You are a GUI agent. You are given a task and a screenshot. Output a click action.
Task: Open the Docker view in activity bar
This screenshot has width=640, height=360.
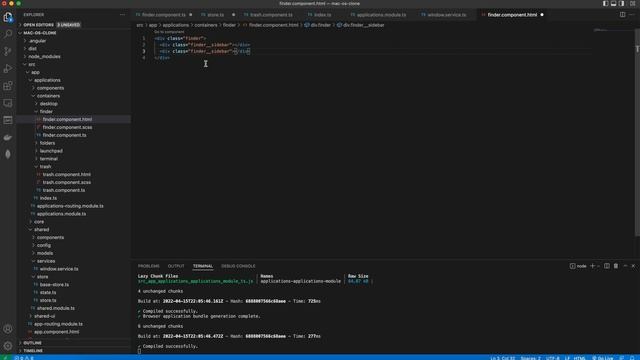[8, 138]
